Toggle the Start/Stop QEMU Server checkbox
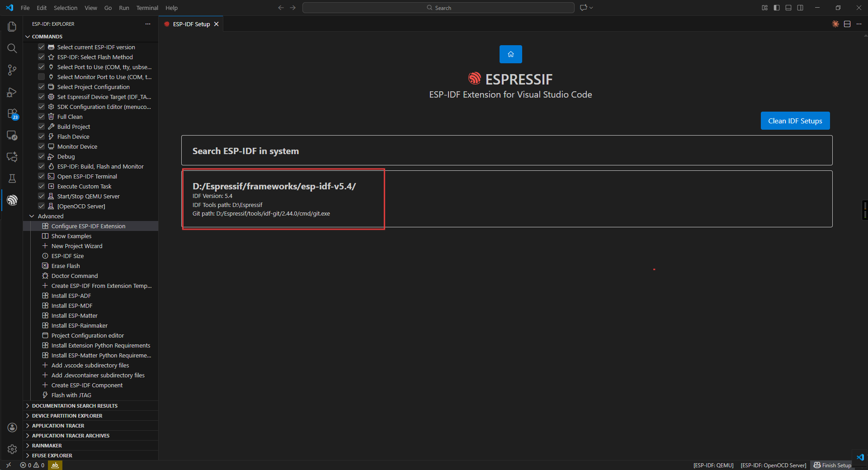Image resolution: width=868 pixels, height=470 pixels. click(41, 196)
